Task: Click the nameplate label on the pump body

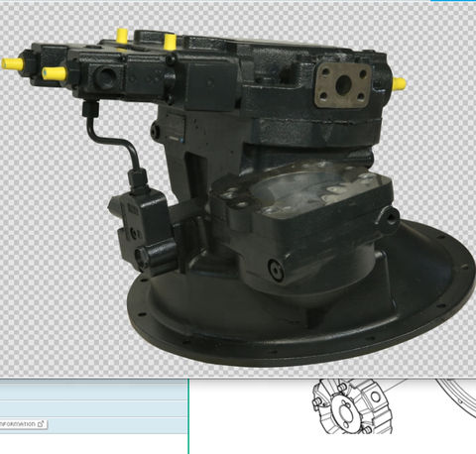Action: pos(175,127)
